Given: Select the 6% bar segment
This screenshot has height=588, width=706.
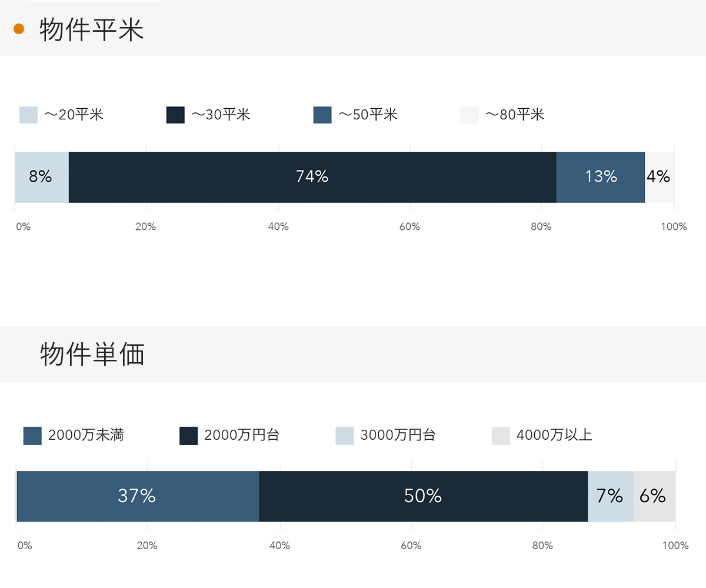Looking at the screenshot, I should click(x=654, y=496).
